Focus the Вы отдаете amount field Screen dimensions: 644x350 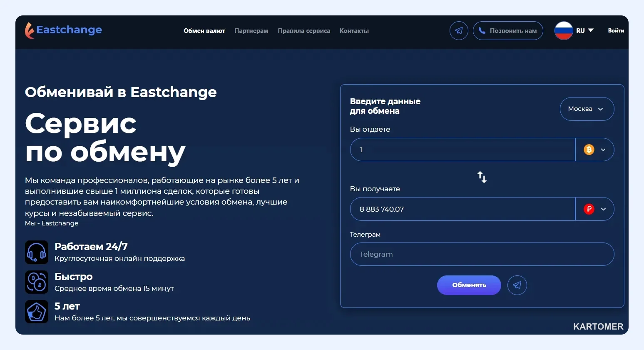click(x=462, y=150)
